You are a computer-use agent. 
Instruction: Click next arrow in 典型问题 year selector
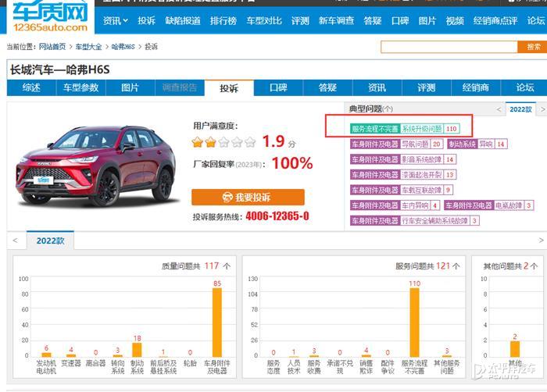(x=542, y=109)
